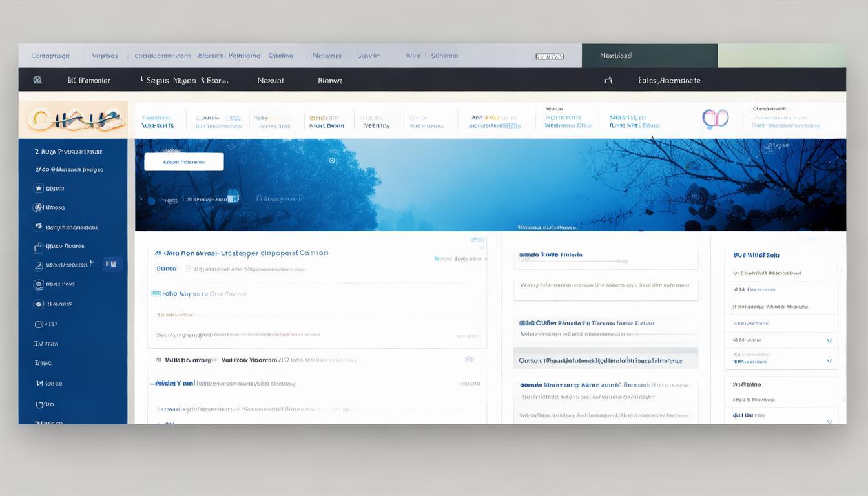The height and width of the screenshot is (496, 868).
Task: Click the lock-shaped icon in blue sidebar
Action: [x=39, y=246]
